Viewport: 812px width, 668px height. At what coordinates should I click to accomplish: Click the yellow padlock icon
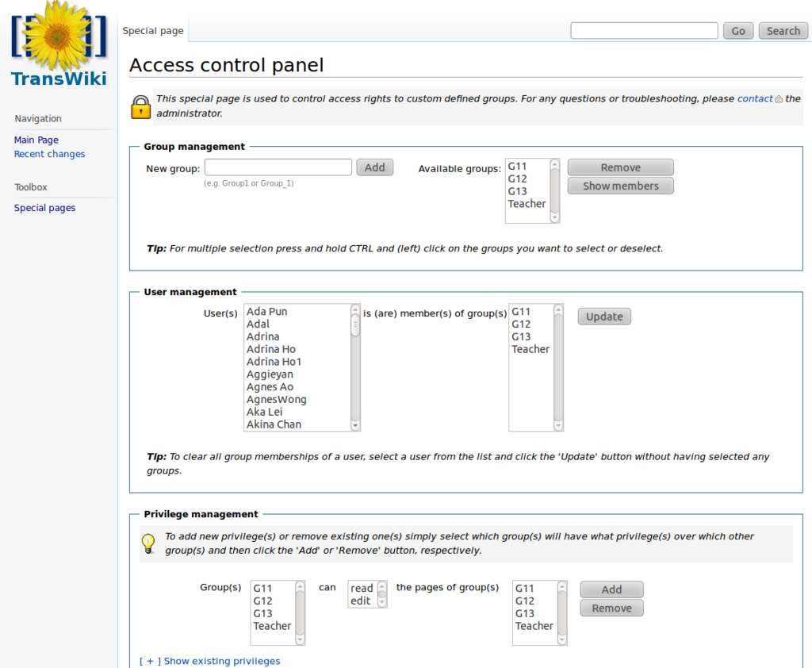coord(141,107)
